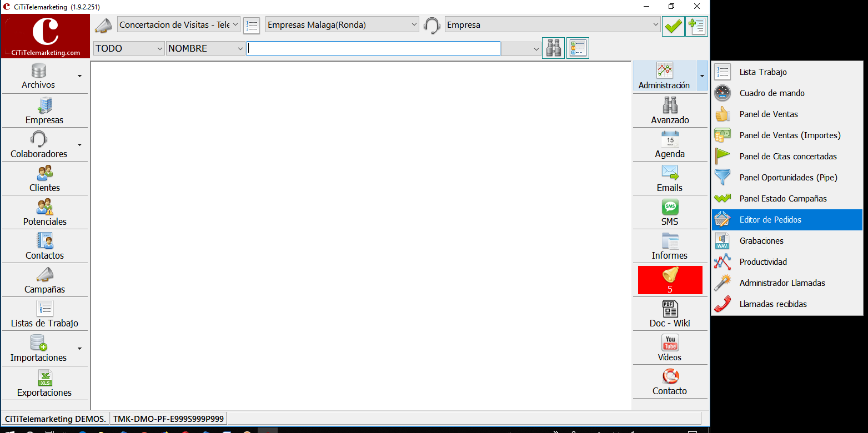Image resolution: width=868 pixels, height=433 pixels.
Task: Open Exportaciones XLS button
Action: [x=44, y=383]
